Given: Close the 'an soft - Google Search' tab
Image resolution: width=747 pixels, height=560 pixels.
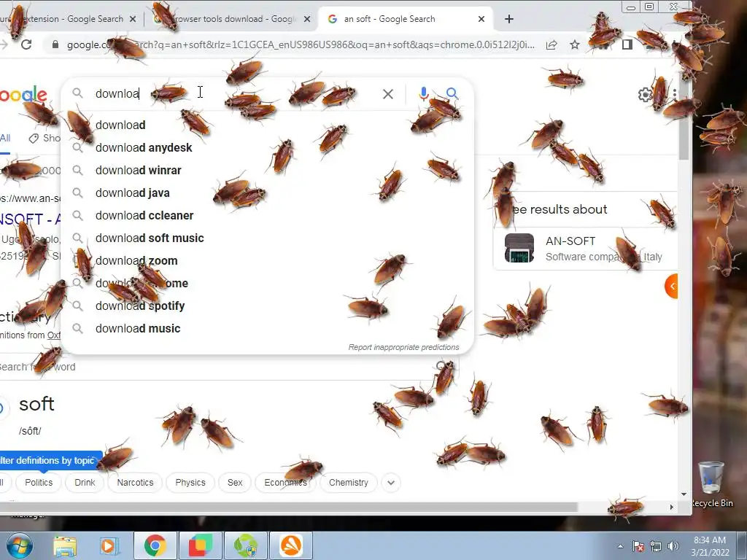Looking at the screenshot, I should point(481,19).
